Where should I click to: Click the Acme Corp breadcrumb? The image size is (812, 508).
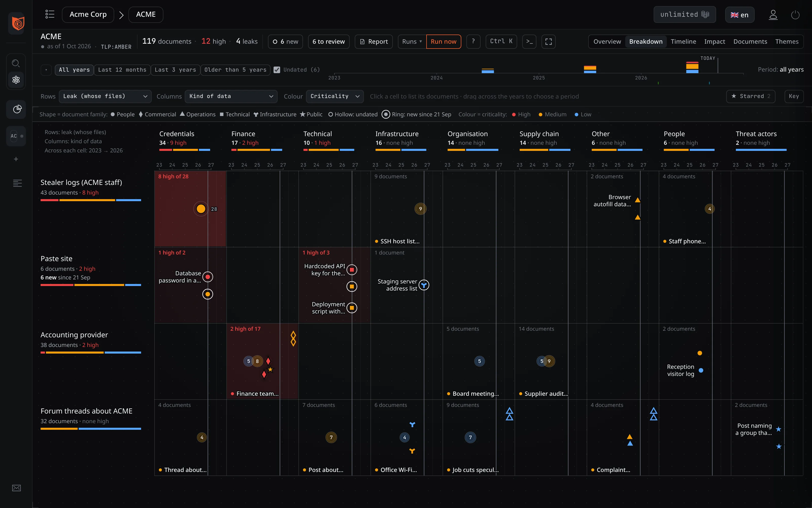click(x=88, y=14)
